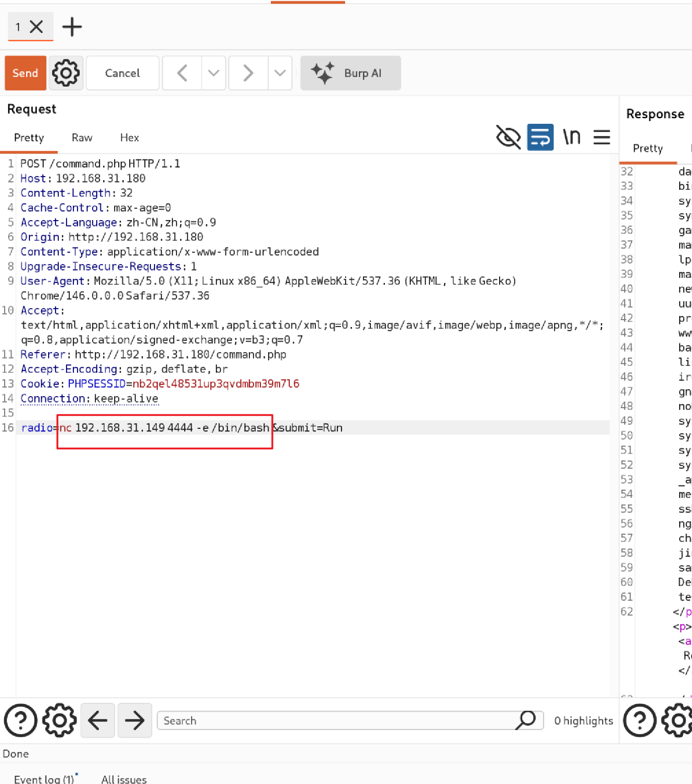
Task: Click the submit=Run parameter
Action: [310, 428]
